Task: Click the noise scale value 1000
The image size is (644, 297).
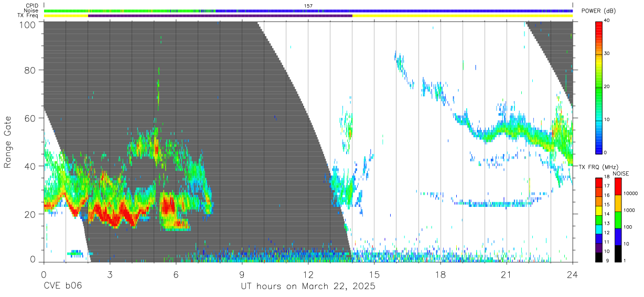Action: tap(629, 210)
